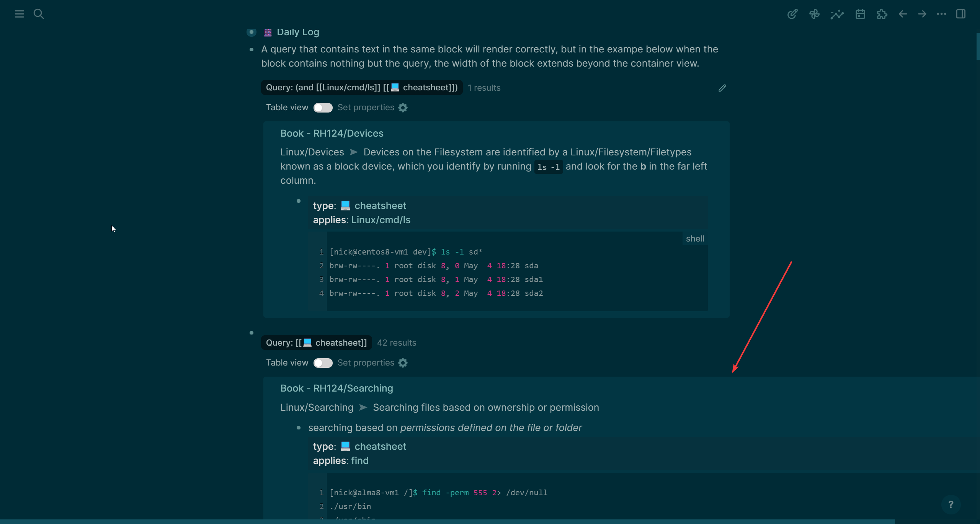Viewport: 980px width, 524px height.
Task: Open the Linux/cmd/ls page reference
Action: (381, 220)
